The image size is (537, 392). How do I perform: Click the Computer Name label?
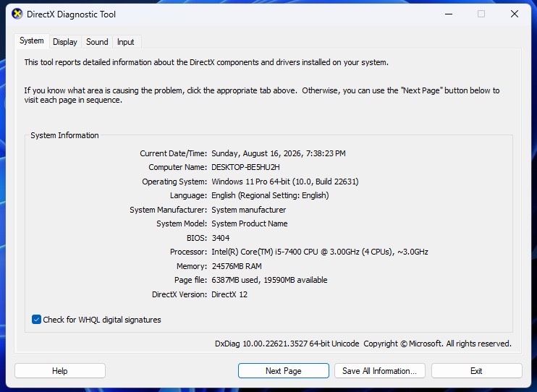(178, 167)
